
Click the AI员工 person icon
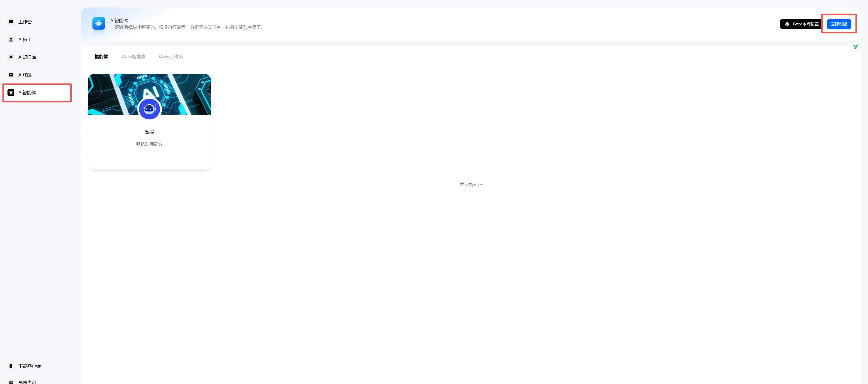click(11, 39)
